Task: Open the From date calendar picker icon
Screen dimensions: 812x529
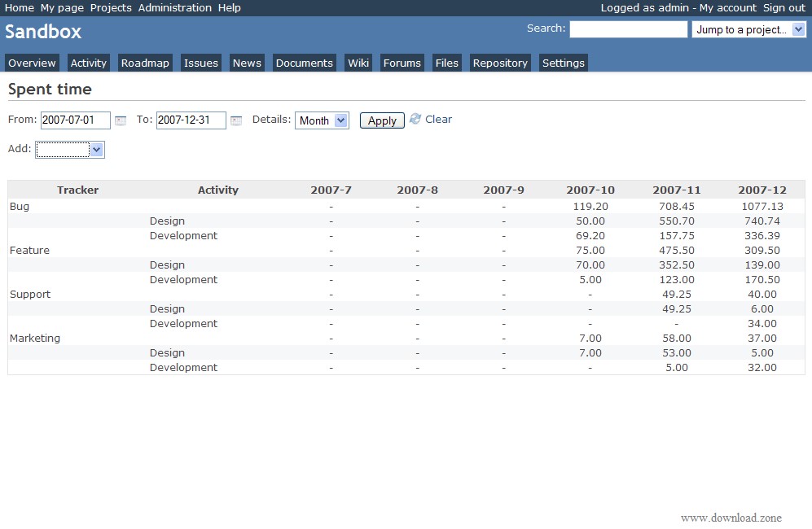Action: point(121,120)
